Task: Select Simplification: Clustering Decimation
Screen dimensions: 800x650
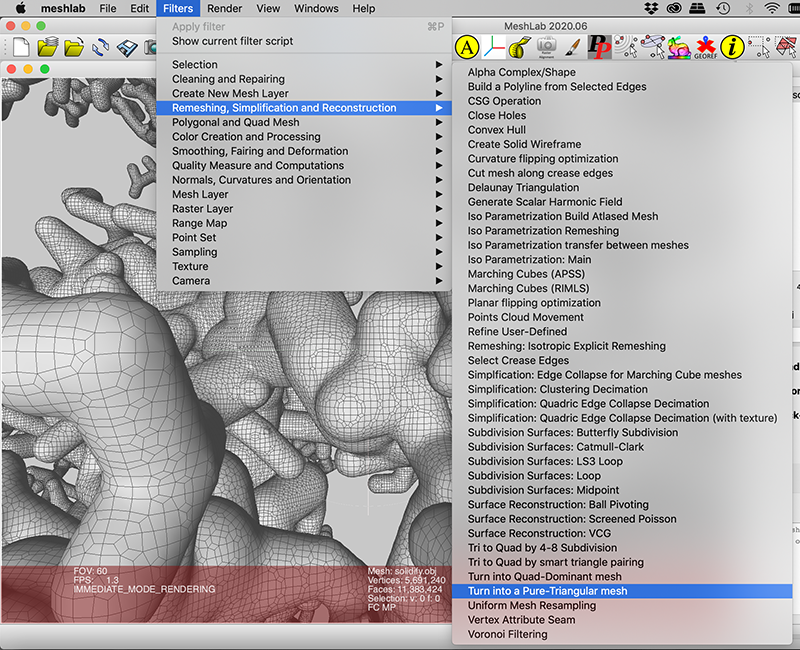Action: [x=622, y=389]
